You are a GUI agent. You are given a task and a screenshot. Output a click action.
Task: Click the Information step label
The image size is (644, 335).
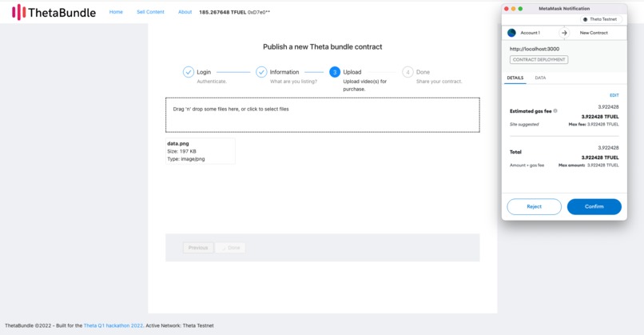point(284,72)
